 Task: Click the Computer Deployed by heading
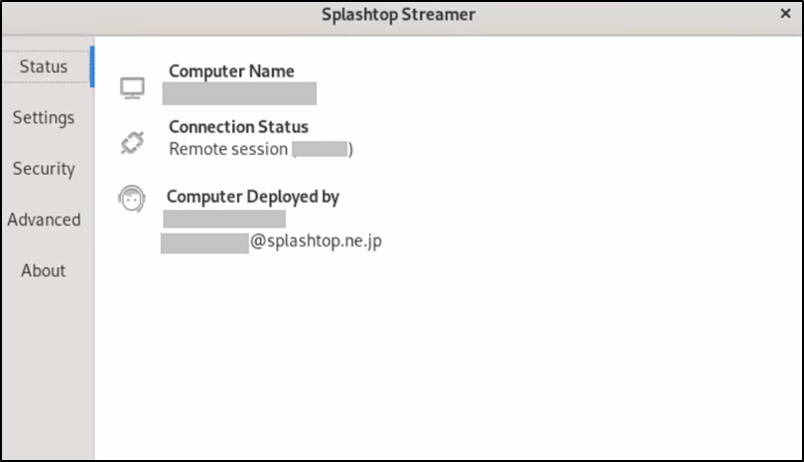tap(253, 197)
